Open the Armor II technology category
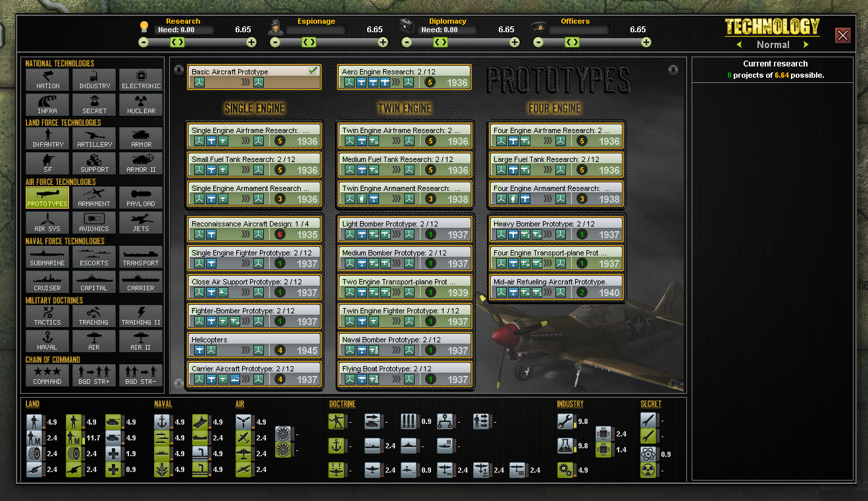This screenshot has height=501, width=868. pos(141,163)
